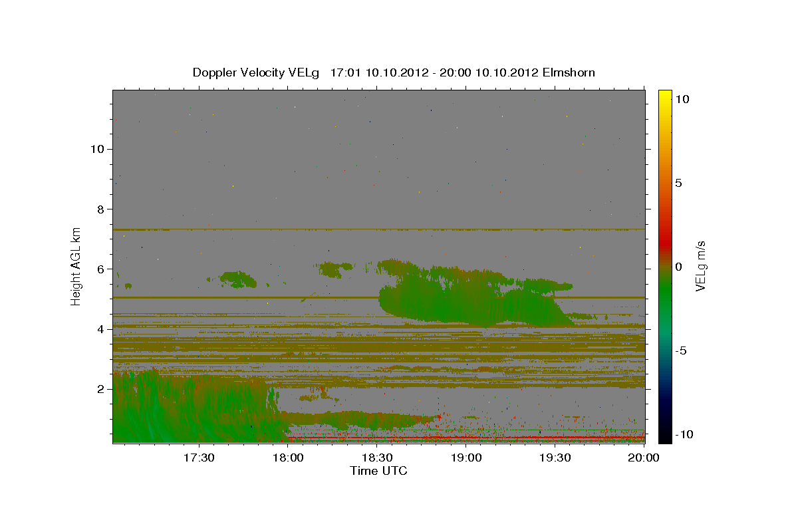Click the height tick label 8

(99, 209)
